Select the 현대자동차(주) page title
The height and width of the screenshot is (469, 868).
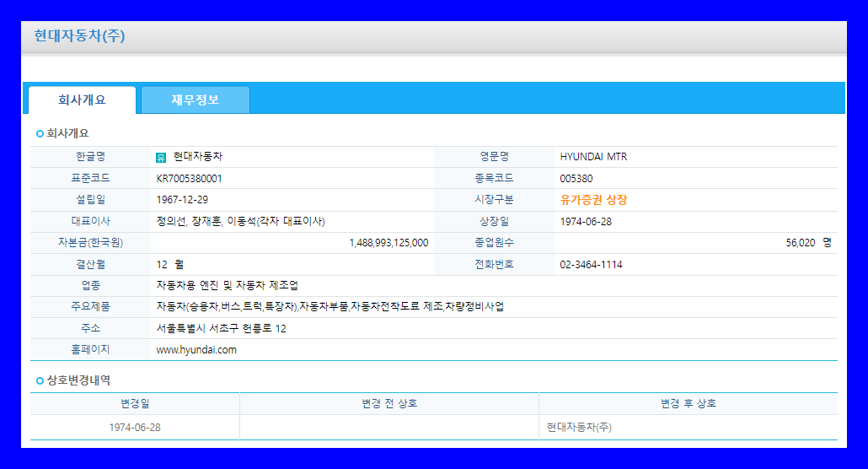pyautogui.click(x=80, y=36)
